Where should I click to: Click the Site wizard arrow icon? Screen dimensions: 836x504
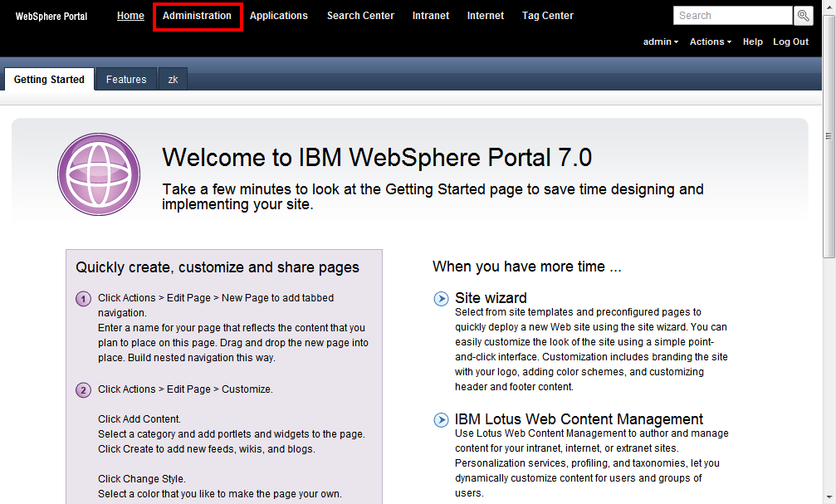point(441,299)
